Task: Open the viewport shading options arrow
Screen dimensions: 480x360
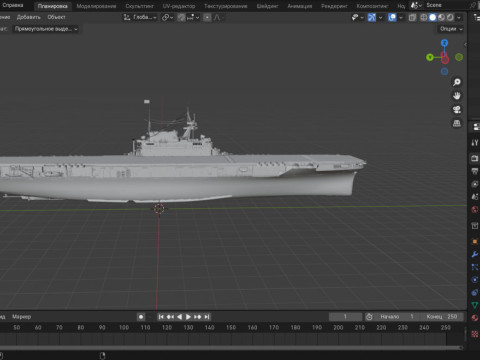Action: [x=459, y=17]
